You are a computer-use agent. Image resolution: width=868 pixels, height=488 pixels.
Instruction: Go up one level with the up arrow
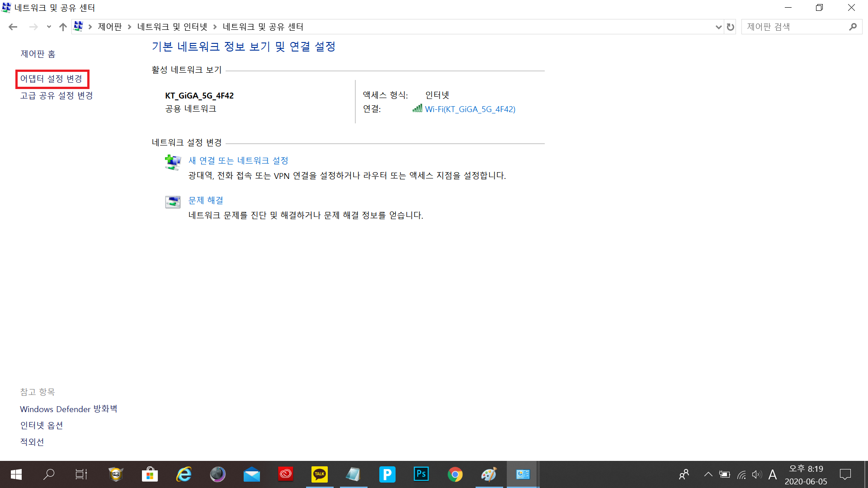tap(63, 27)
